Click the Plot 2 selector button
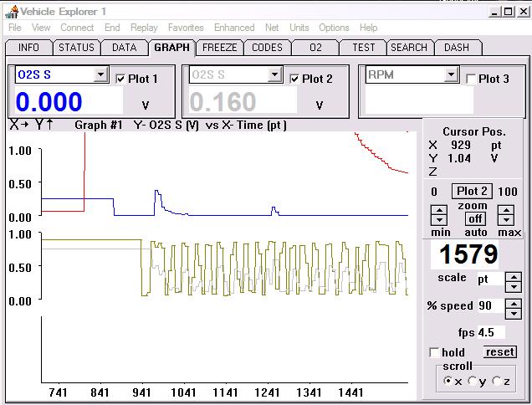532x405 pixels. point(473,192)
